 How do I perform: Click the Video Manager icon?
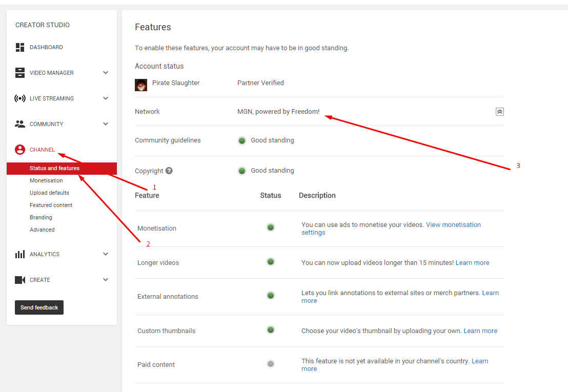[x=20, y=73]
